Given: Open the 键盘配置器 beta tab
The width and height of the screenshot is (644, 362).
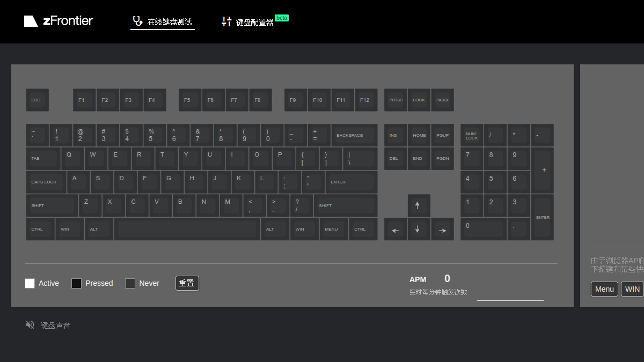Looking at the screenshot, I should [255, 21].
